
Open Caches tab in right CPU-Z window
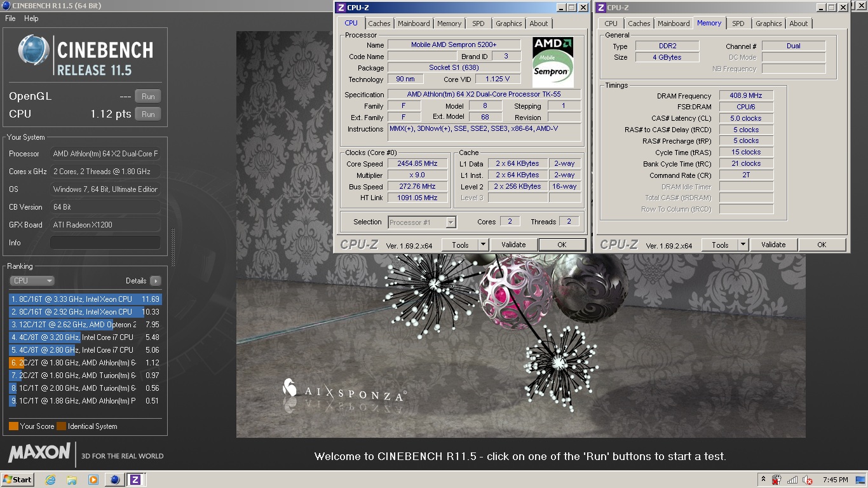[x=639, y=24]
